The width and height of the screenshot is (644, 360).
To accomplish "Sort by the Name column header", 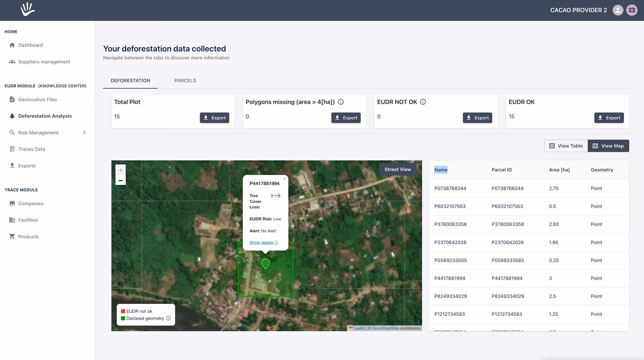I will tap(441, 170).
